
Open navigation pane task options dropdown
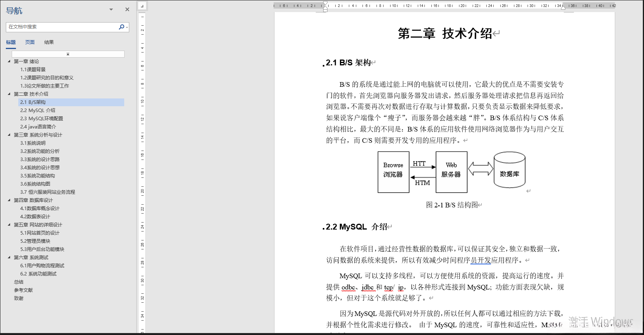click(x=111, y=9)
